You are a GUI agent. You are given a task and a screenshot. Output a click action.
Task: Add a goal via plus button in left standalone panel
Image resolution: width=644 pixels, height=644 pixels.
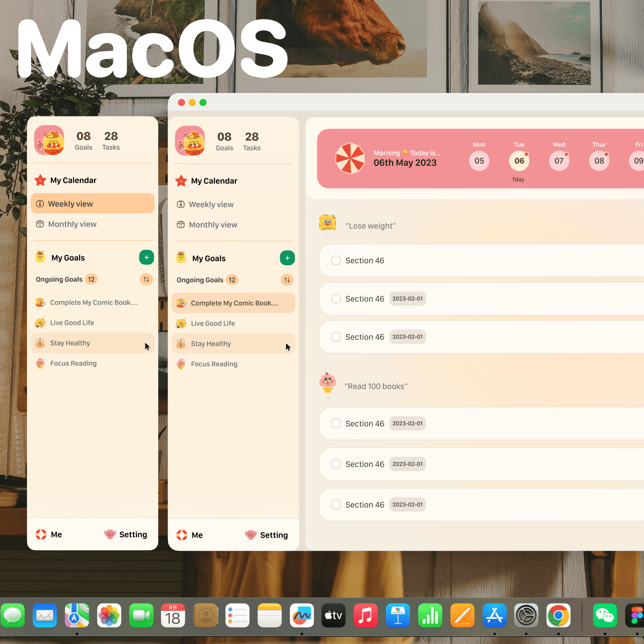pos(147,257)
